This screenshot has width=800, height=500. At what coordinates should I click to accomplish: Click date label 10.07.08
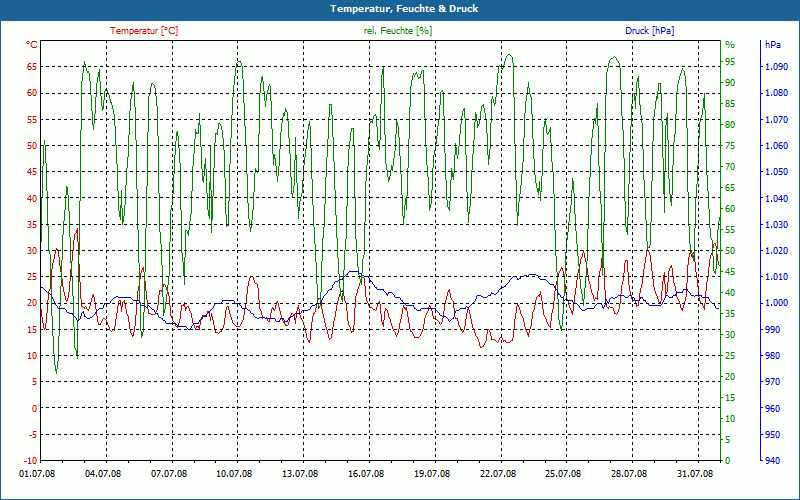point(235,474)
